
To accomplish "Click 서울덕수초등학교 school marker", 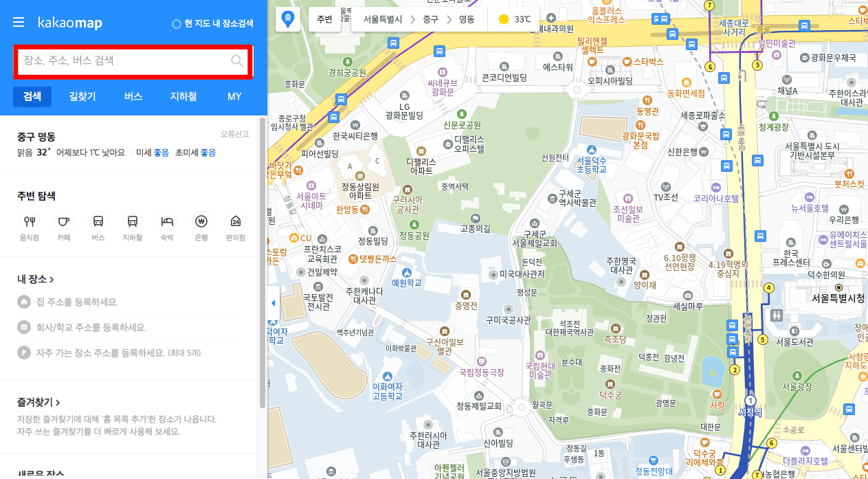I will [591, 150].
